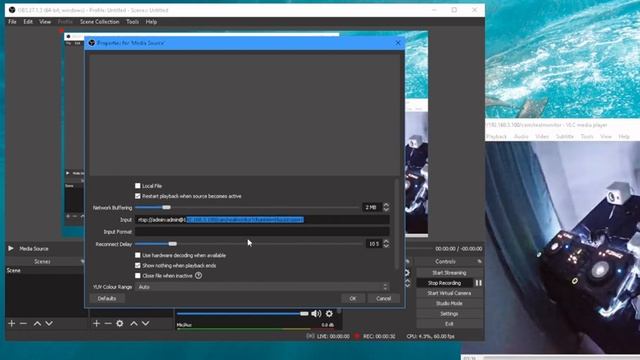Open the YUV Colour Range dropdown
640x360 pixels.
click(x=262, y=287)
